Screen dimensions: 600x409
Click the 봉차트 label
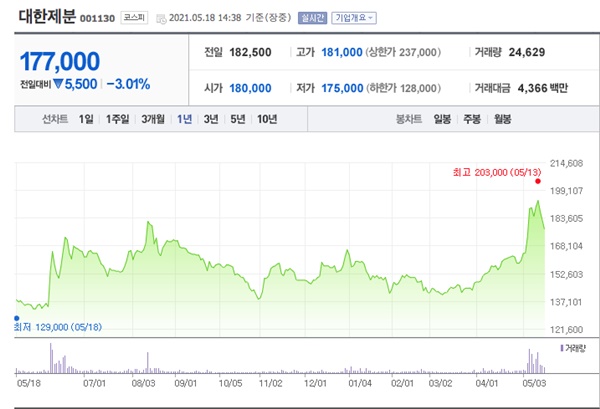click(409, 119)
